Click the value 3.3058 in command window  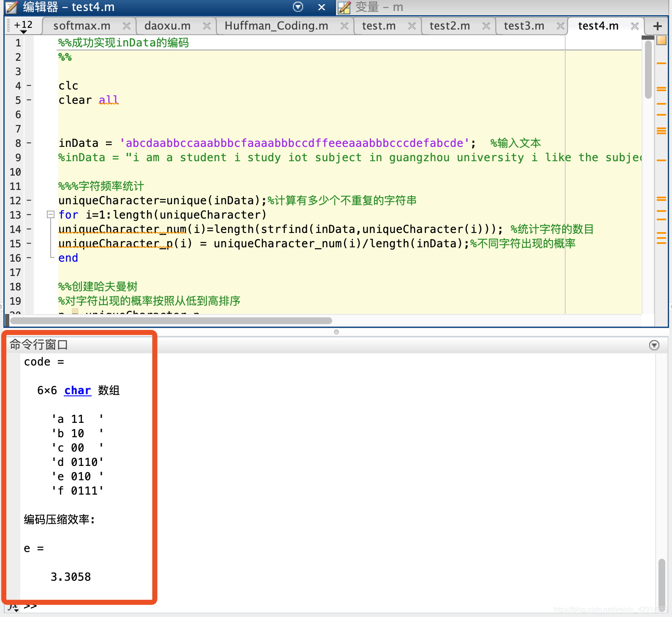tap(70, 577)
